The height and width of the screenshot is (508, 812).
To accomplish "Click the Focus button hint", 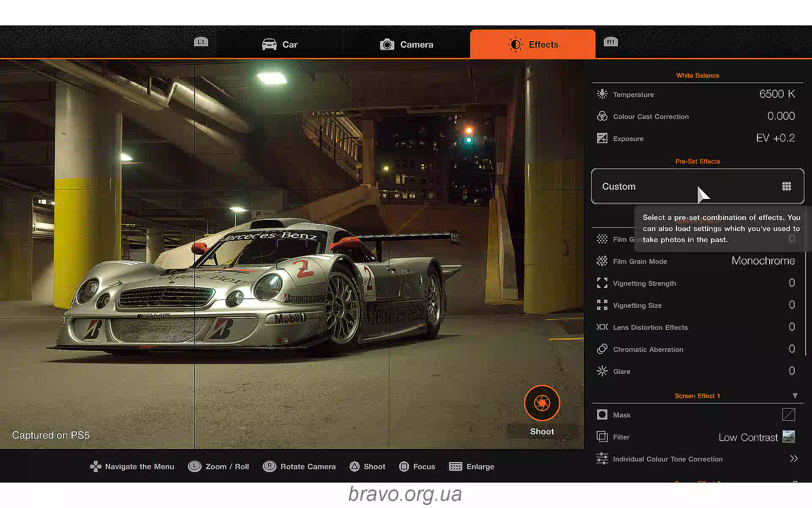I will tap(417, 467).
